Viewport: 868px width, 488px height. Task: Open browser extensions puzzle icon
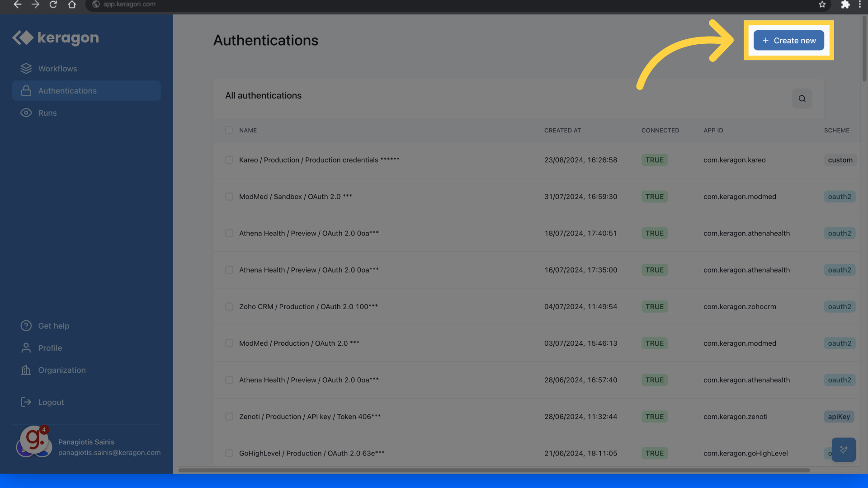[845, 5]
